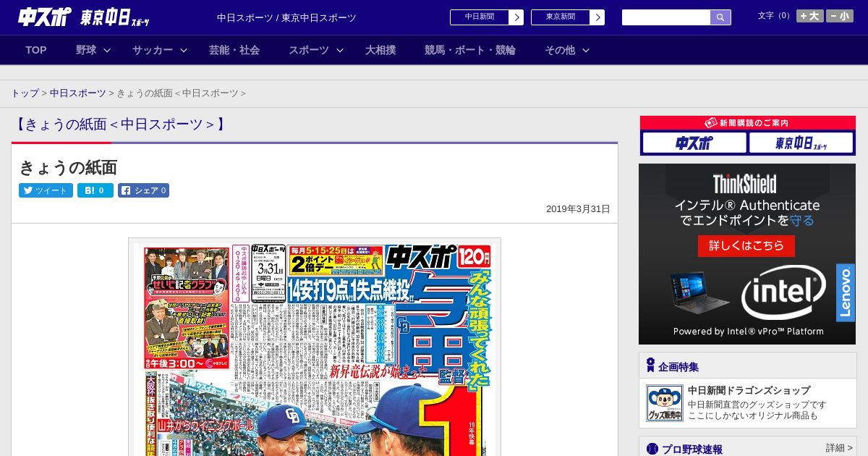Expand the サッカー chevron arrow

click(x=184, y=50)
